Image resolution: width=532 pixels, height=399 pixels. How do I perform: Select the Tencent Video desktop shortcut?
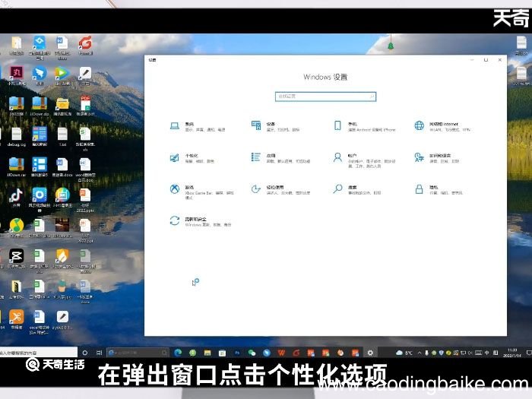(62, 75)
